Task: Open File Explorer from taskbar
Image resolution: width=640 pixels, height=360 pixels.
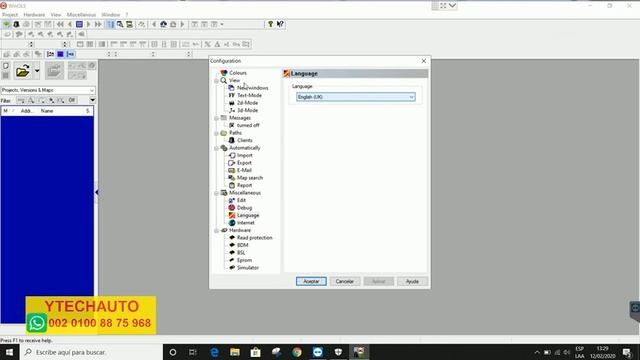Action: [x=235, y=352]
